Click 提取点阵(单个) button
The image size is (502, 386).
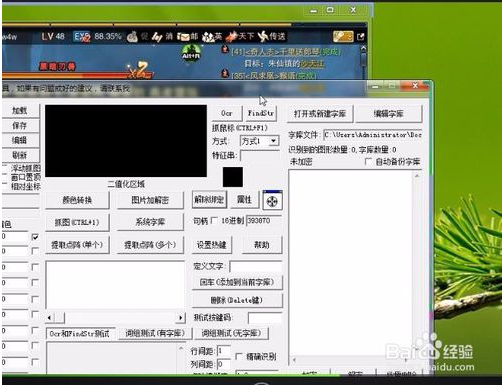[77, 245]
